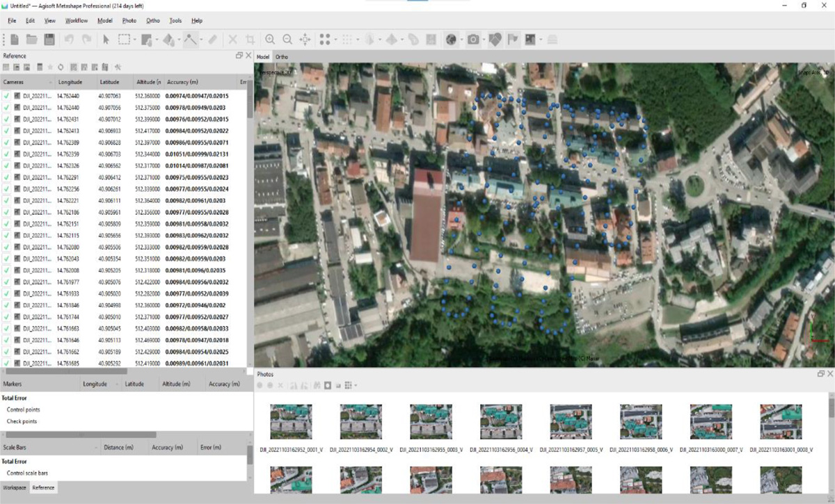Open the thumbnail size dropdown in Photos pane
The image size is (835, 504).
[356, 385]
